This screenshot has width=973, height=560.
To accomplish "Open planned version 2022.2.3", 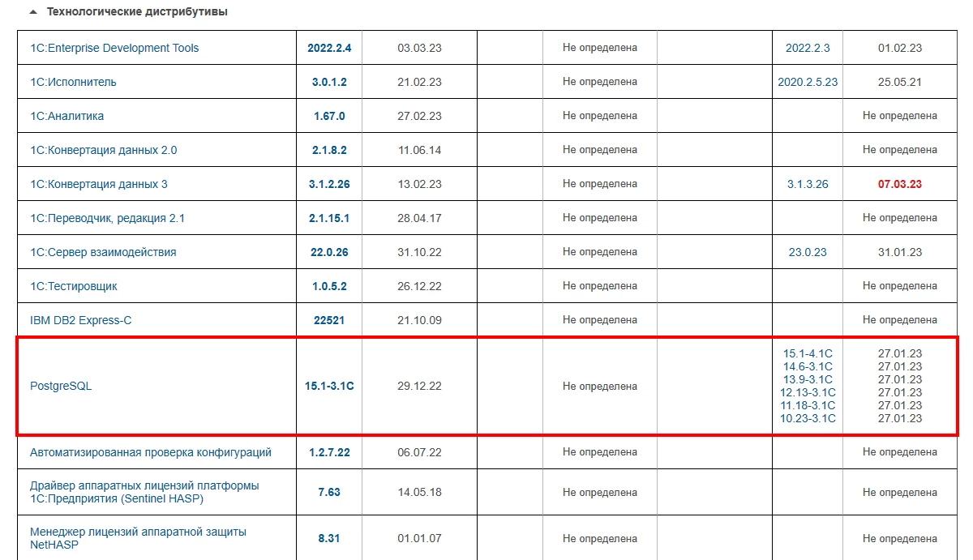I will pos(808,48).
